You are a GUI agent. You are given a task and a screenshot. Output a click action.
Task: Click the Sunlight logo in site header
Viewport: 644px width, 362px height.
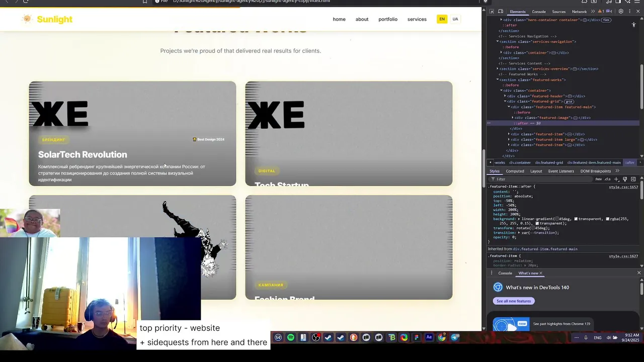coord(47,19)
